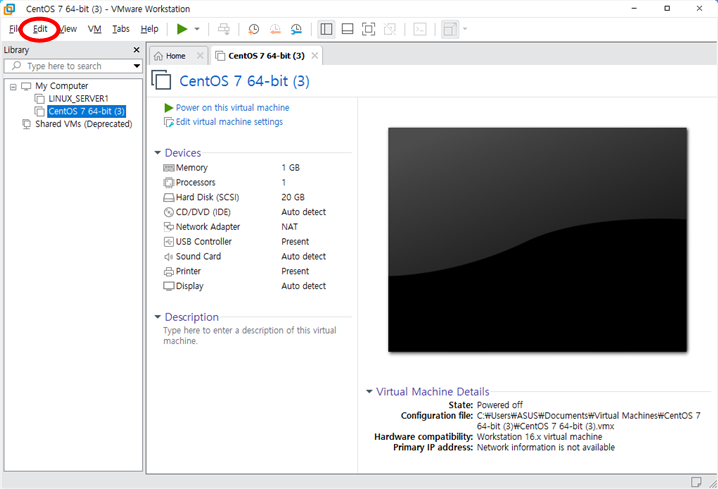The height and width of the screenshot is (489, 718).
Task: Close the CentOS 7 64-bit (3) tab
Action: pyautogui.click(x=315, y=55)
